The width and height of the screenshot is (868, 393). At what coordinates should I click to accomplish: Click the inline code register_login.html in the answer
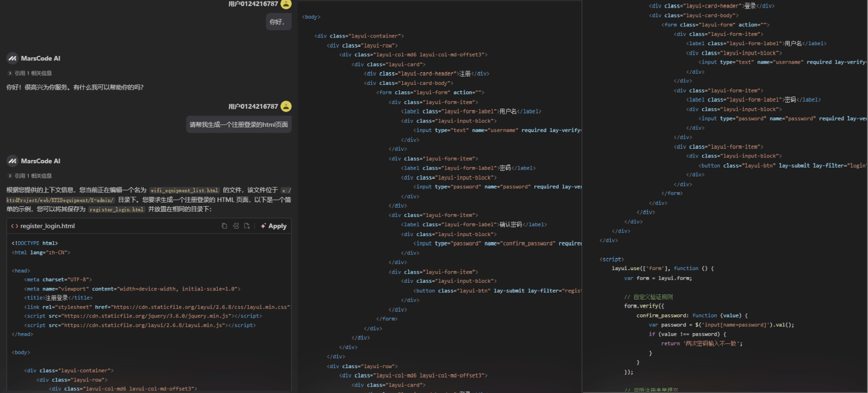pos(117,209)
